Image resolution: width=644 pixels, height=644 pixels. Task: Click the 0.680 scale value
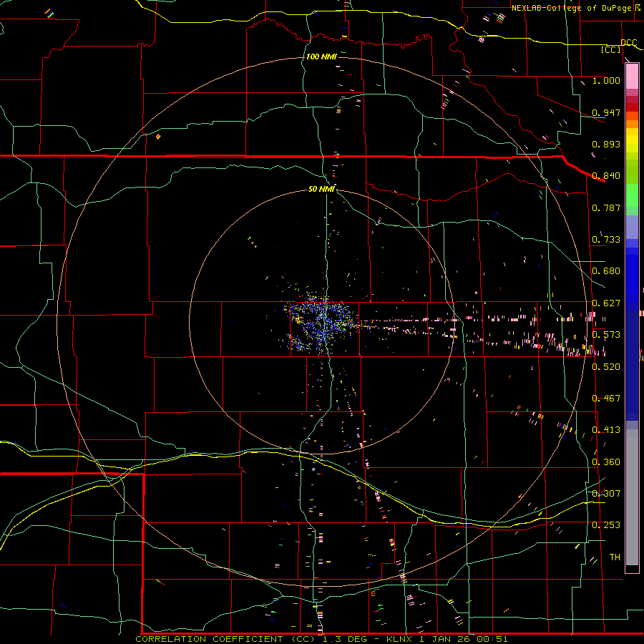pyautogui.click(x=606, y=271)
